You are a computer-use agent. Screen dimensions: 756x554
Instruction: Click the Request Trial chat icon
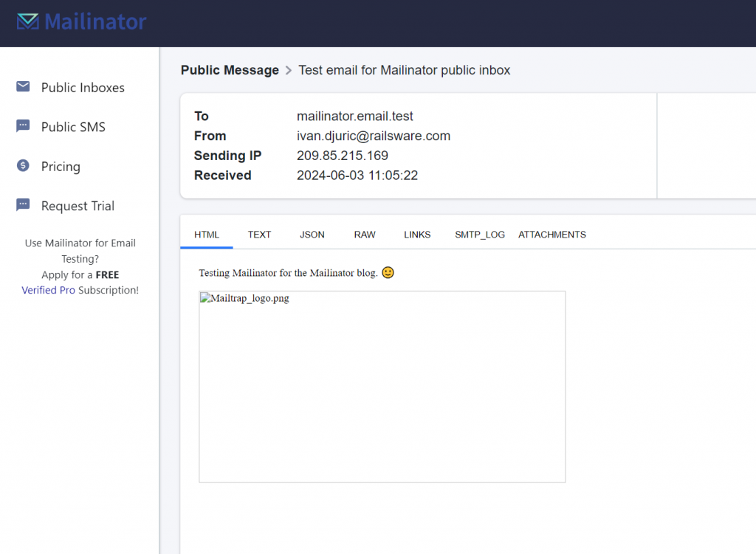(x=23, y=204)
